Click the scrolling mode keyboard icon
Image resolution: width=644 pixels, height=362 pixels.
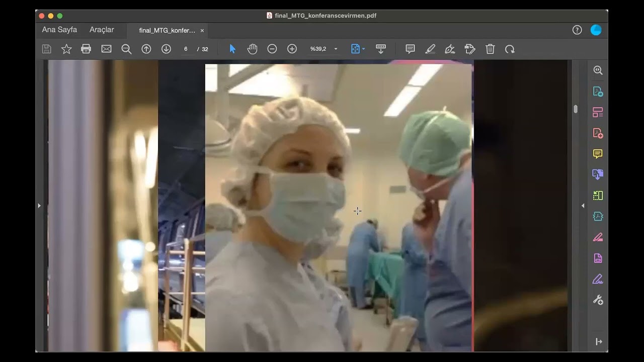tap(381, 49)
